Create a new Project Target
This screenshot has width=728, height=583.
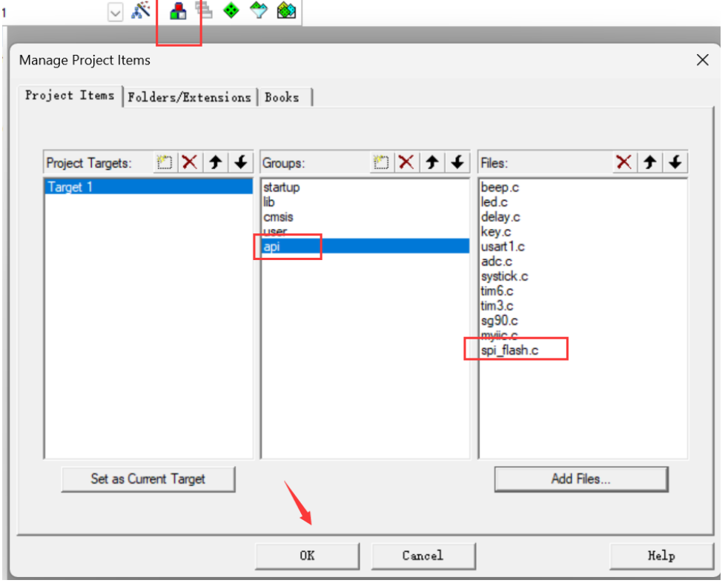point(165,163)
